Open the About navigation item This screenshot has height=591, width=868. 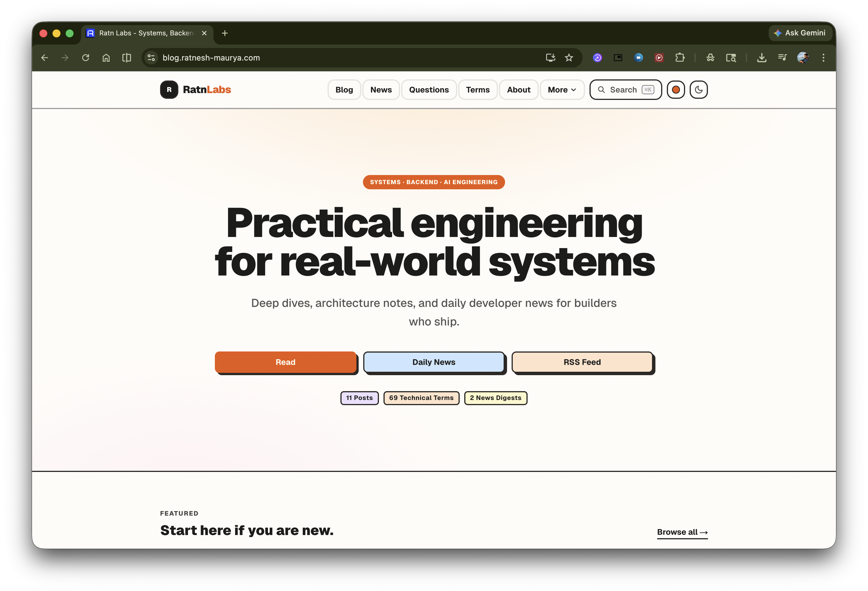[x=518, y=90]
